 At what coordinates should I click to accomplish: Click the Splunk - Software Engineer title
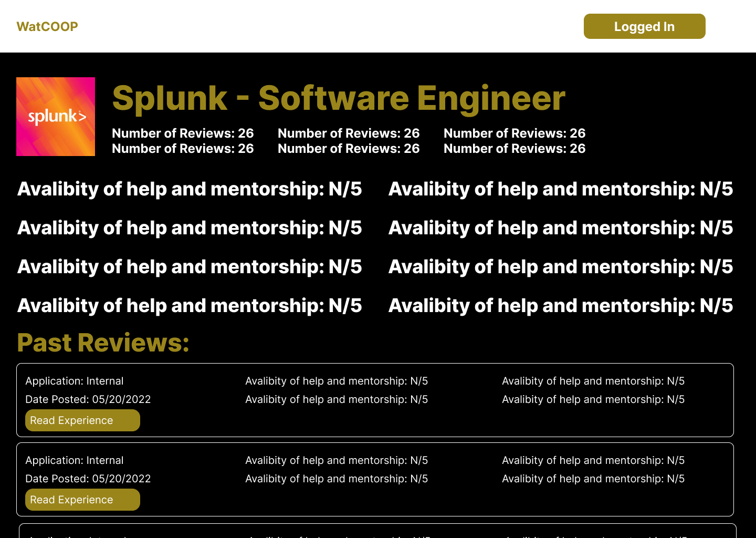point(339,98)
